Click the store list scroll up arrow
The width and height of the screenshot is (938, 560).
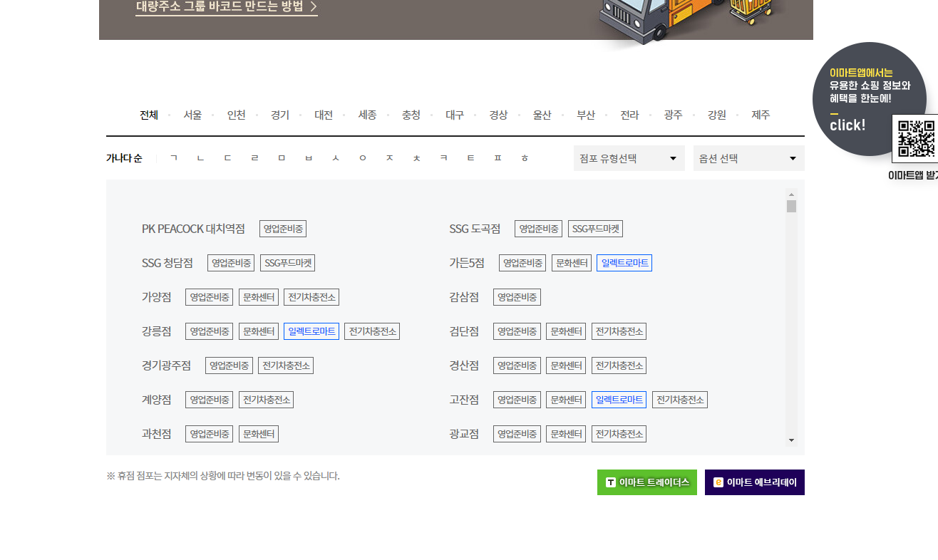coord(791,194)
